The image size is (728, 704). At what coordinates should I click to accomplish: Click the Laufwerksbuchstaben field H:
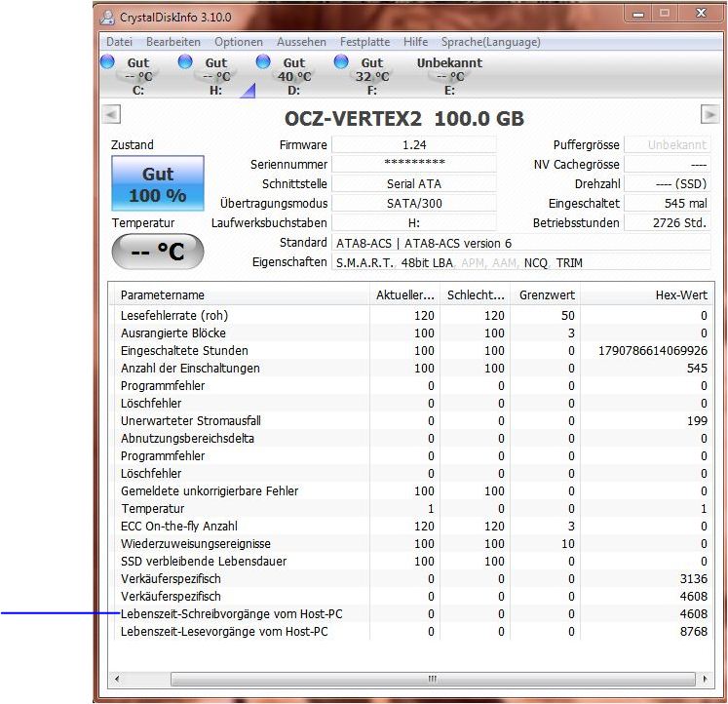click(413, 223)
